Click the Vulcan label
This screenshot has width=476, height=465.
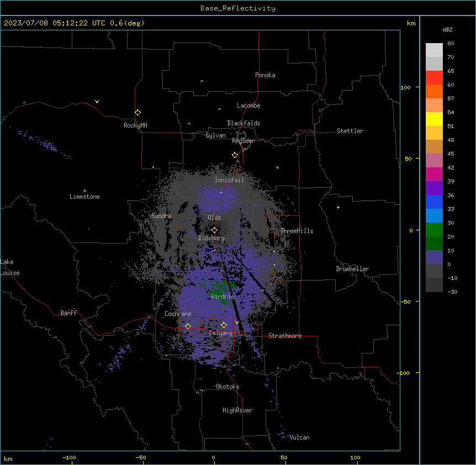click(299, 437)
